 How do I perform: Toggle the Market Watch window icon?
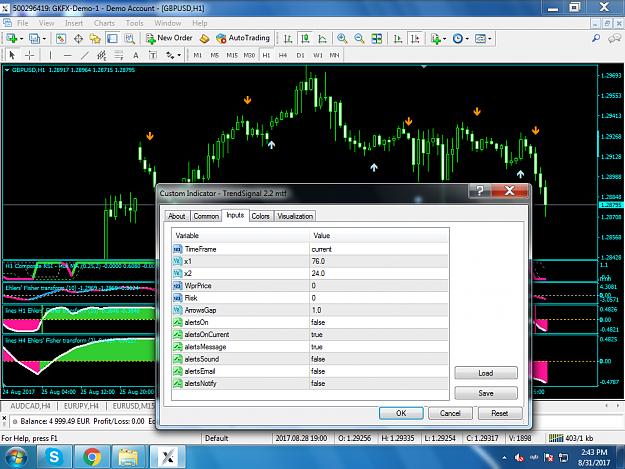pos(61,39)
